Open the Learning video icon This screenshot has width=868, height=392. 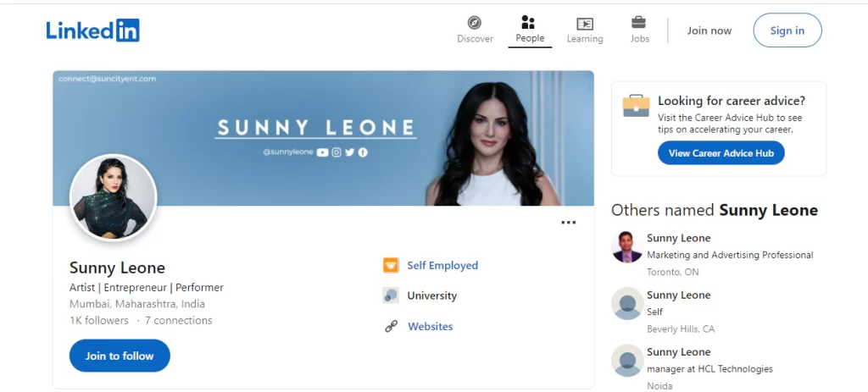tap(584, 24)
